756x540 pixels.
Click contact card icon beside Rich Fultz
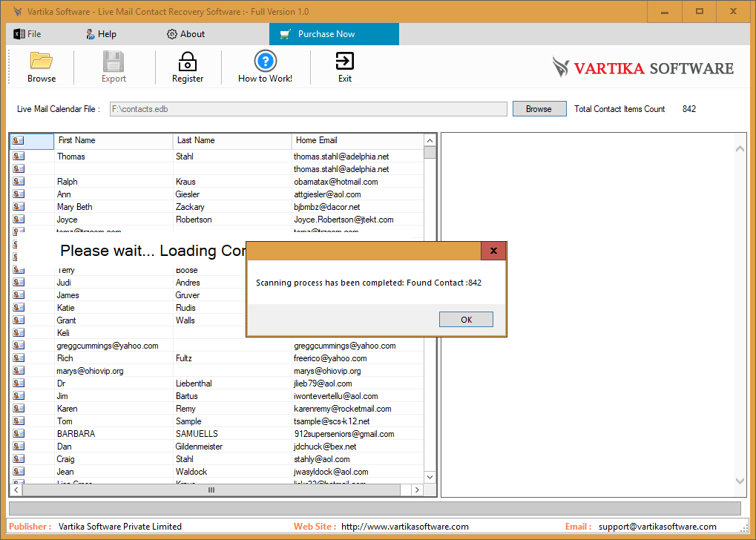click(19, 358)
